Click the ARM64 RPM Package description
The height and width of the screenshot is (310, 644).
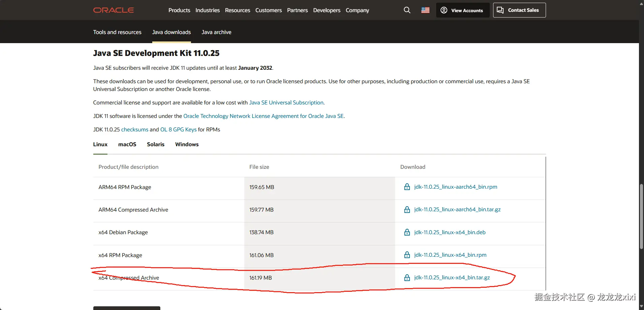tap(125, 187)
